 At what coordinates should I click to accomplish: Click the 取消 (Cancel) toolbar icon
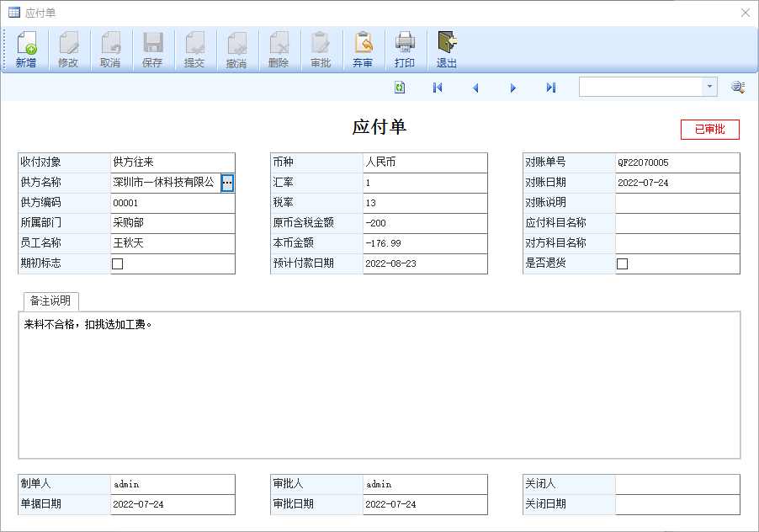point(110,49)
